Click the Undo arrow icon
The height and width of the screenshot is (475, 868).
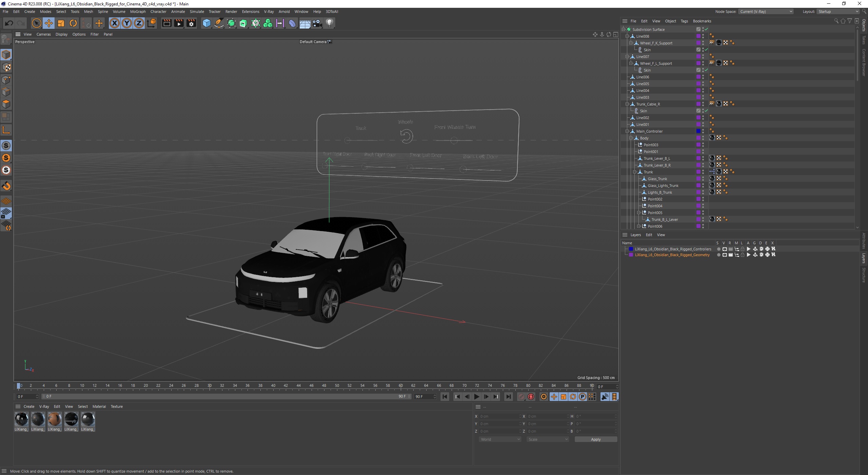9,23
